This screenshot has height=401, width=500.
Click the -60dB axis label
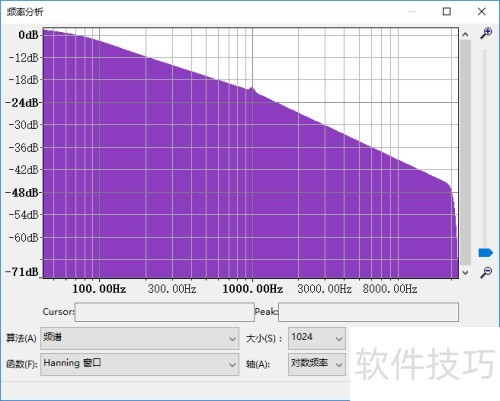coord(24,238)
